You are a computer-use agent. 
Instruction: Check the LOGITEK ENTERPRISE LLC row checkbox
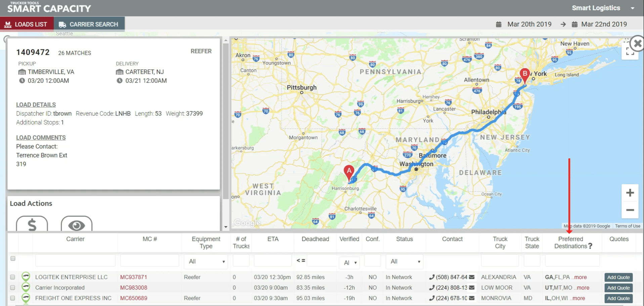pyautogui.click(x=13, y=277)
